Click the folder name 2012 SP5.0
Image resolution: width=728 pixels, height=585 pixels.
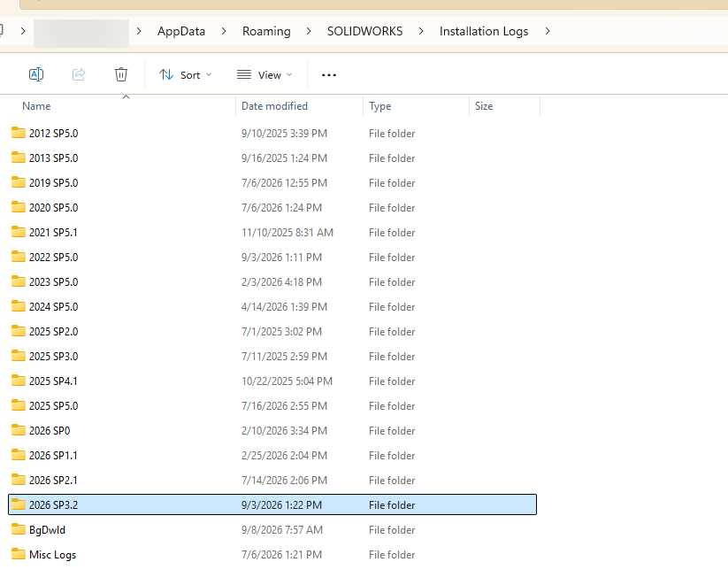click(53, 134)
